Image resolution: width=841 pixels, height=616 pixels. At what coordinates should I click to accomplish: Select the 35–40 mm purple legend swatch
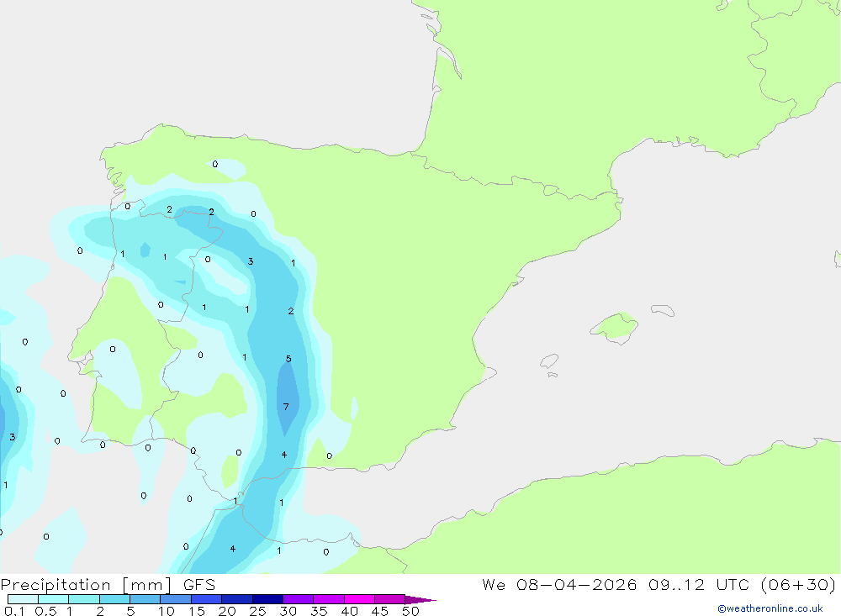[328, 599]
